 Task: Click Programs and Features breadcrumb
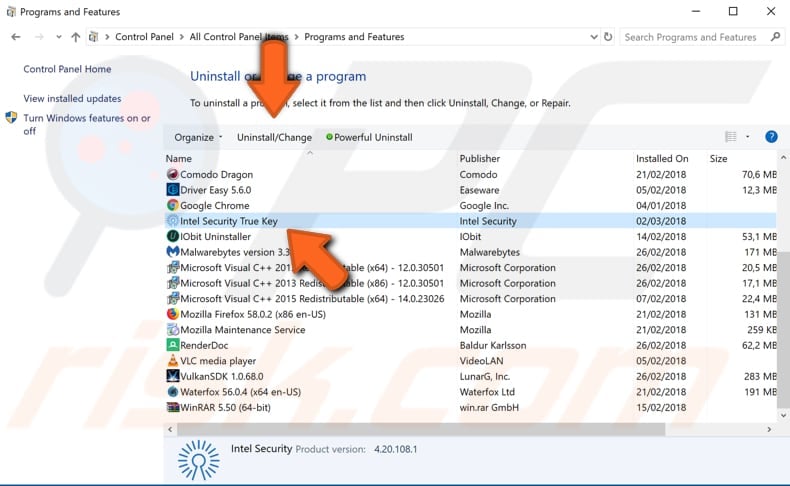pos(354,37)
